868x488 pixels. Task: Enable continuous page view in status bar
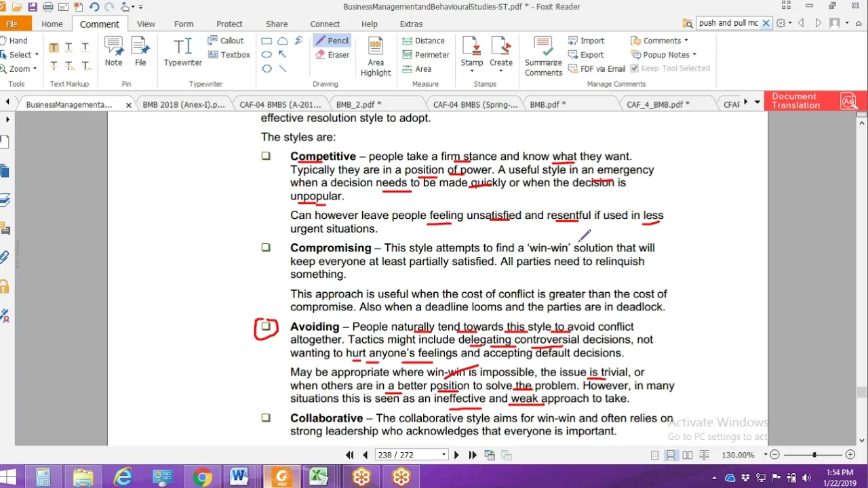tap(671, 455)
